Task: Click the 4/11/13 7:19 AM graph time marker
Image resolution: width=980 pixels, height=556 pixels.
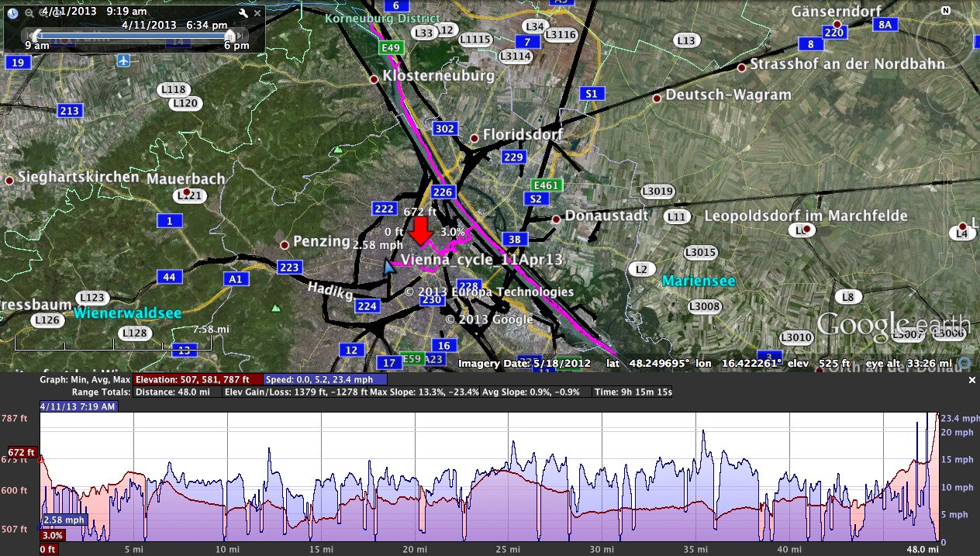Action: [79, 406]
